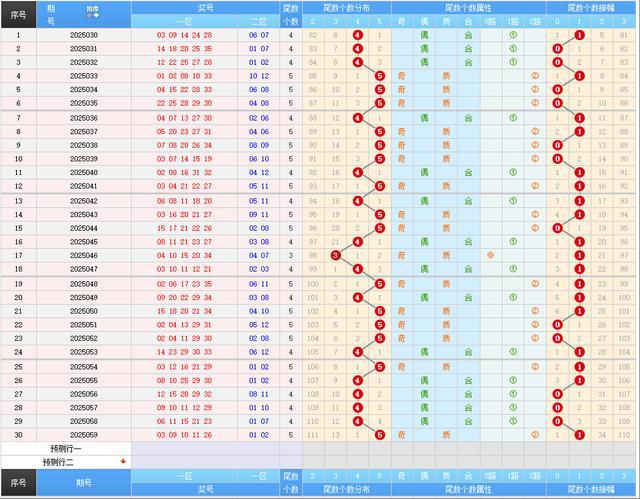Click numbers 04 10 15 20 34

tap(184, 255)
